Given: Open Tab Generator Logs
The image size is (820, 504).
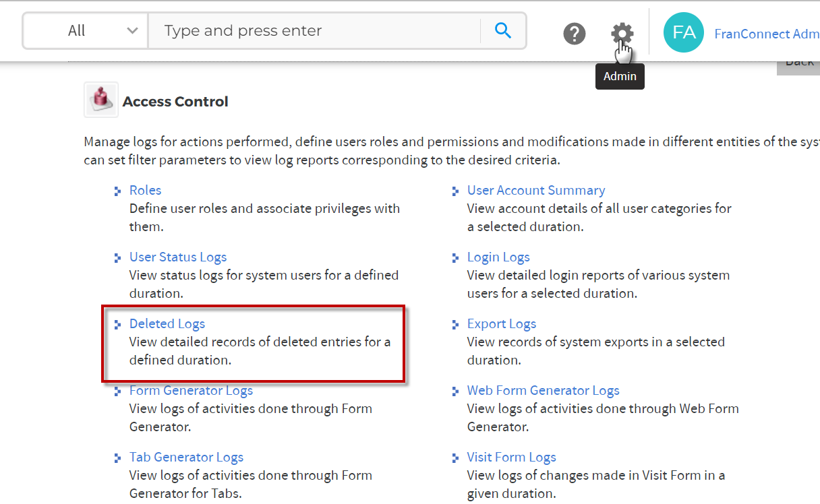Looking at the screenshot, I should point(186,457).
